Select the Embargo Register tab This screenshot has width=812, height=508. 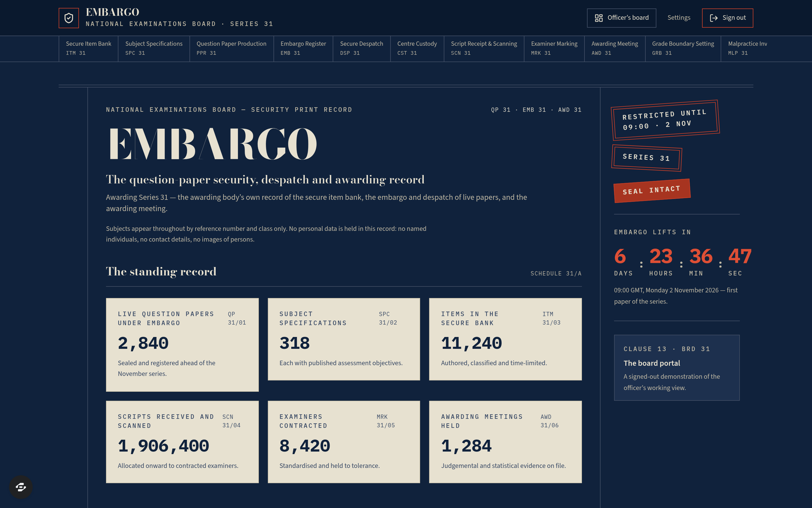click(x=303, y=48)
